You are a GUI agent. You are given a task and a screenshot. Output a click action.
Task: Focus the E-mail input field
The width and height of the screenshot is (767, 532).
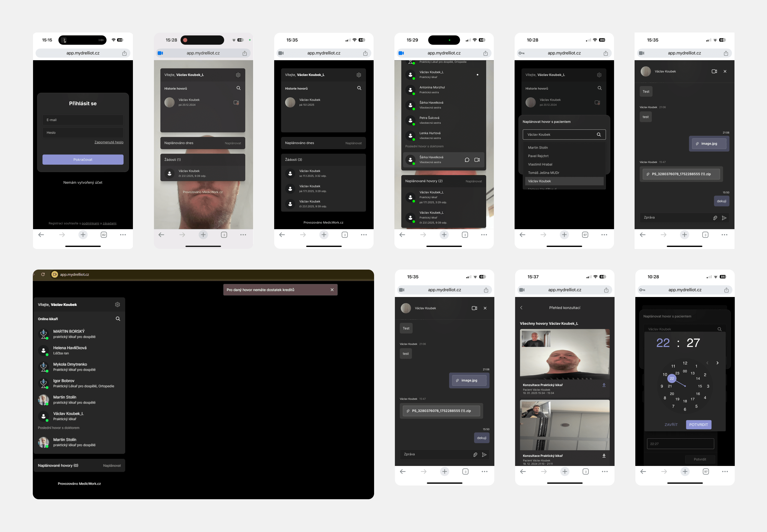(83, 120)
